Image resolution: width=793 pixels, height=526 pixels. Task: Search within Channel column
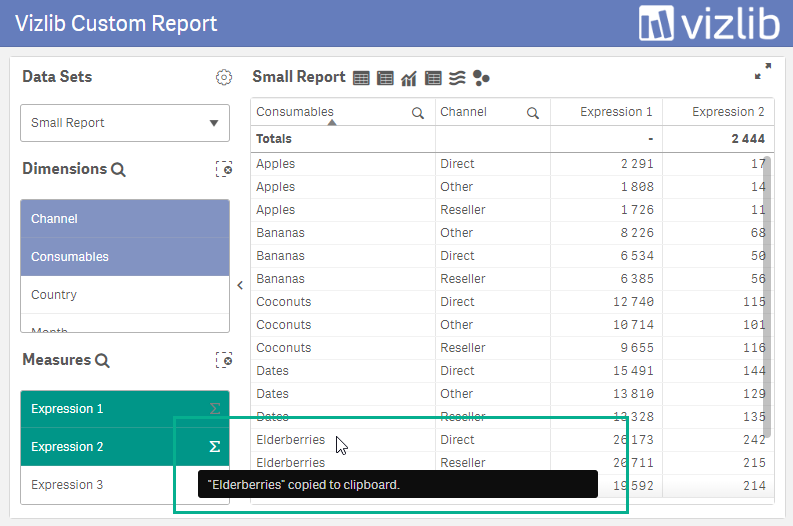tap(533, 113)
